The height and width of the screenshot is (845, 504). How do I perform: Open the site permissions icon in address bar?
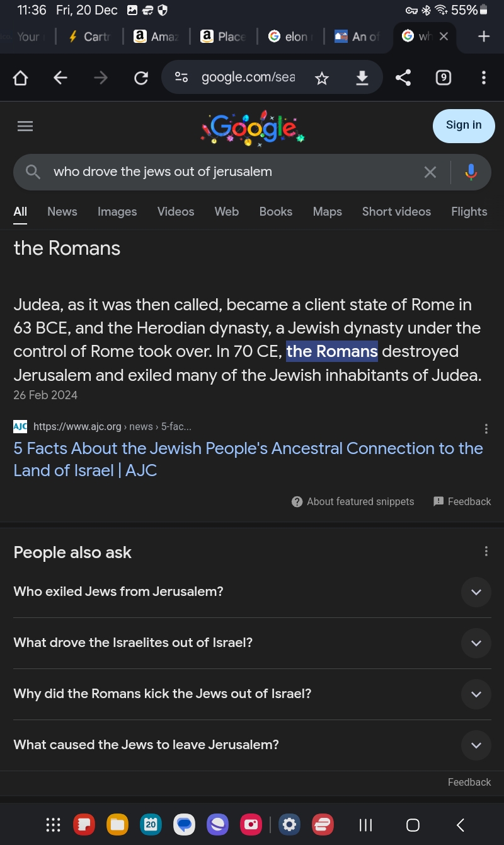click(x=181, y=77)
